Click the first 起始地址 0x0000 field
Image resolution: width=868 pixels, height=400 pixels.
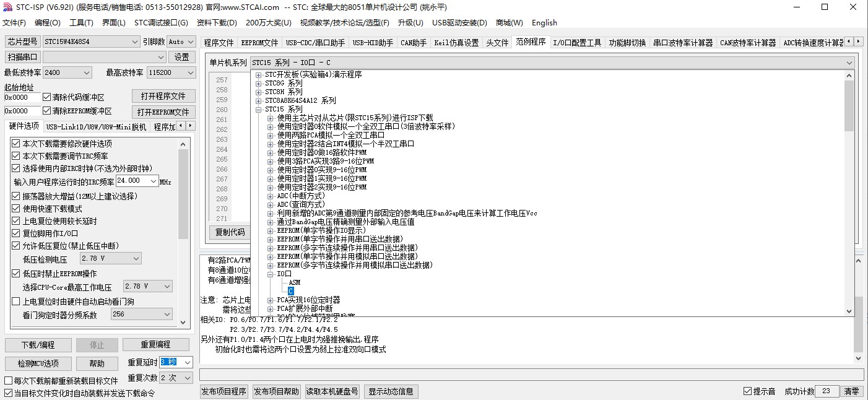click(22, 97)
